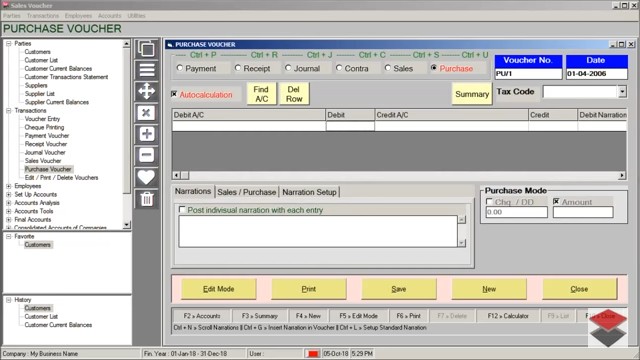
Task: Open the Tax Code dropdown
Action: click(x=622, y=91)
